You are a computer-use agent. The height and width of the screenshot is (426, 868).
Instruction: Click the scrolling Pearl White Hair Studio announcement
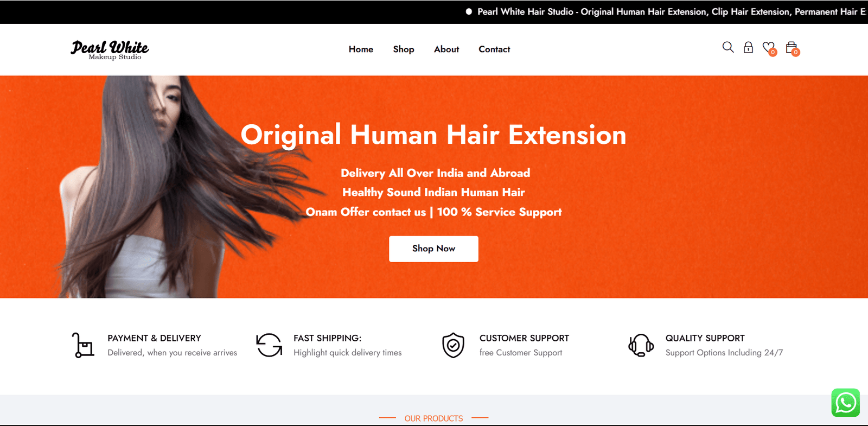[x=667, y=12]
